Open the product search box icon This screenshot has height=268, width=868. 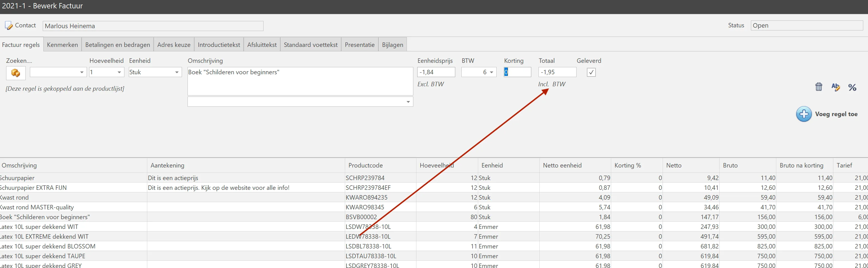[x=16, y=73]
